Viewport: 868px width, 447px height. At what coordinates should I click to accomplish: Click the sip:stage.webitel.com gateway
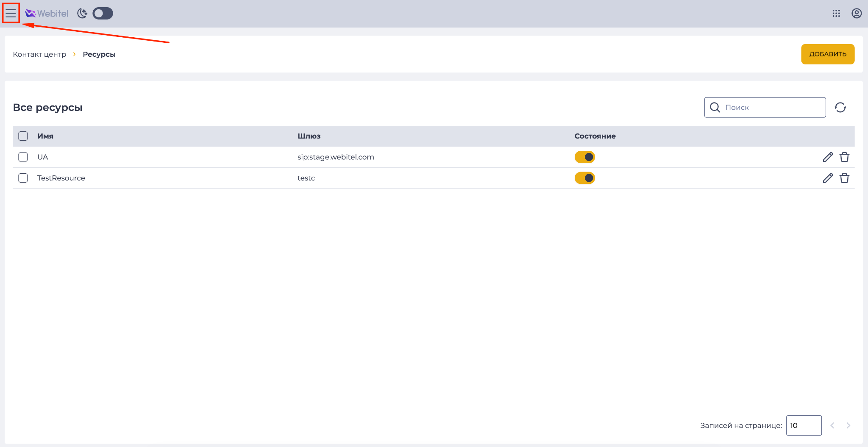click(336, 157)
